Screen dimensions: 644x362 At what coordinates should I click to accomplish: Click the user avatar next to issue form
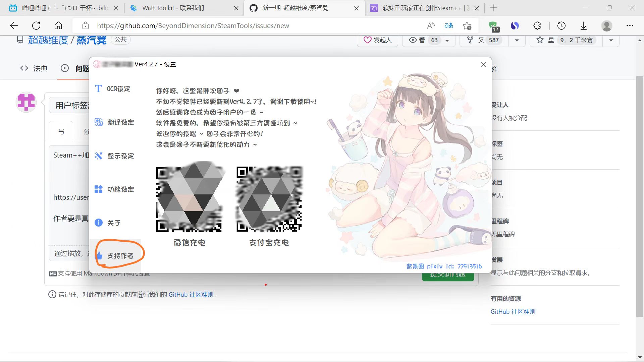point(26,102)
